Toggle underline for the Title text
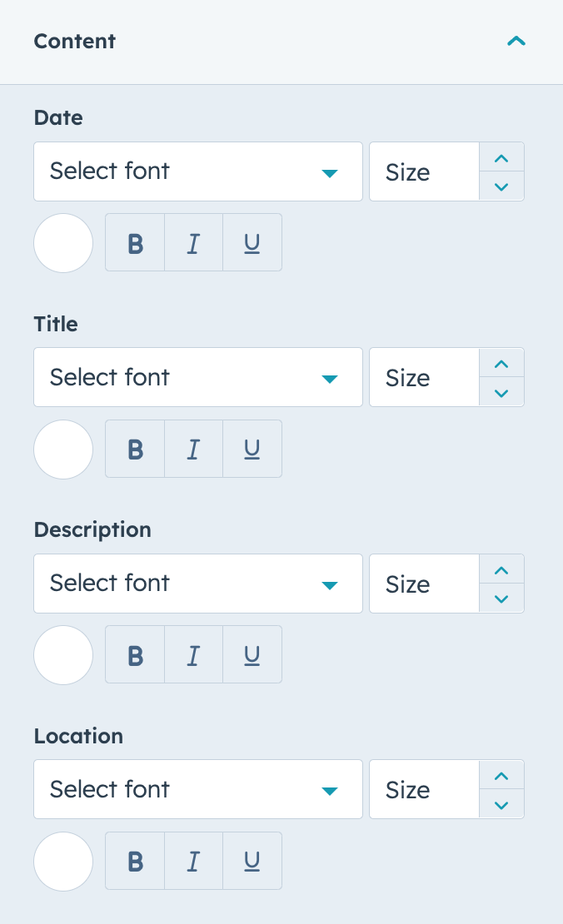 (252, 449)
